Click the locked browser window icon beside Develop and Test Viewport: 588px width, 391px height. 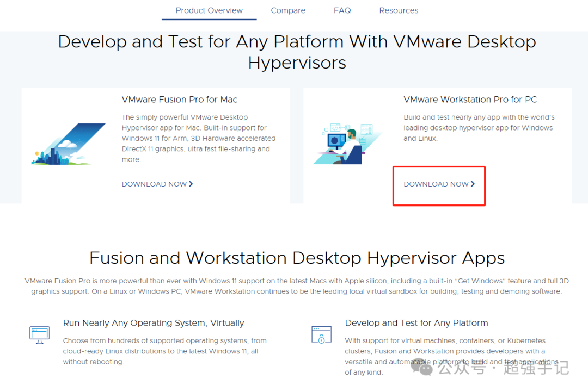[321, 335]
